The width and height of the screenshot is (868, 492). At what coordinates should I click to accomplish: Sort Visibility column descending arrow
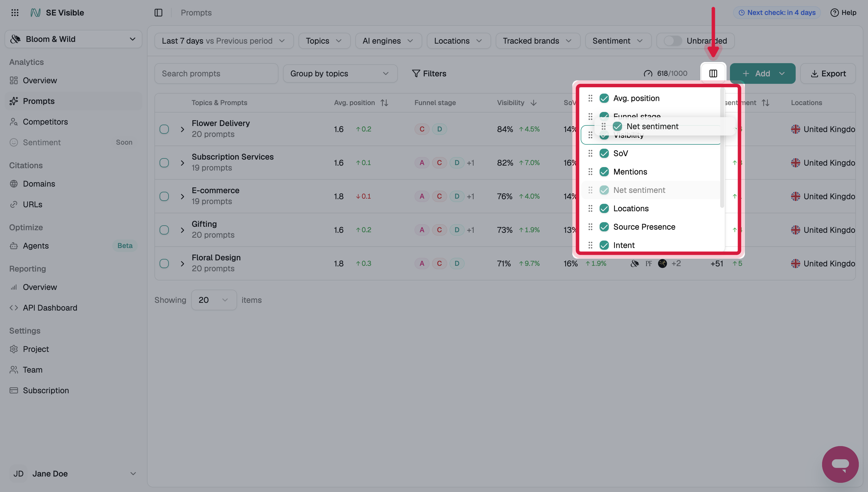tap(534, 103)
